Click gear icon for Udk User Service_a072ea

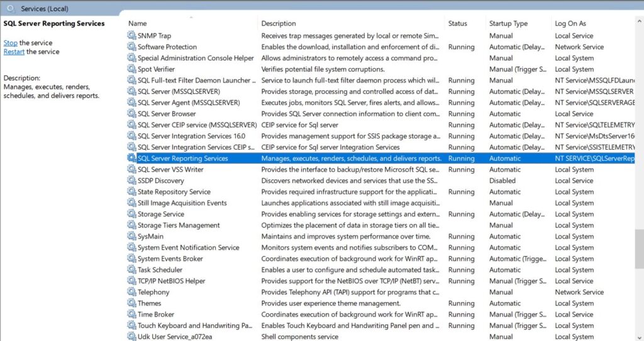point(131,336)
